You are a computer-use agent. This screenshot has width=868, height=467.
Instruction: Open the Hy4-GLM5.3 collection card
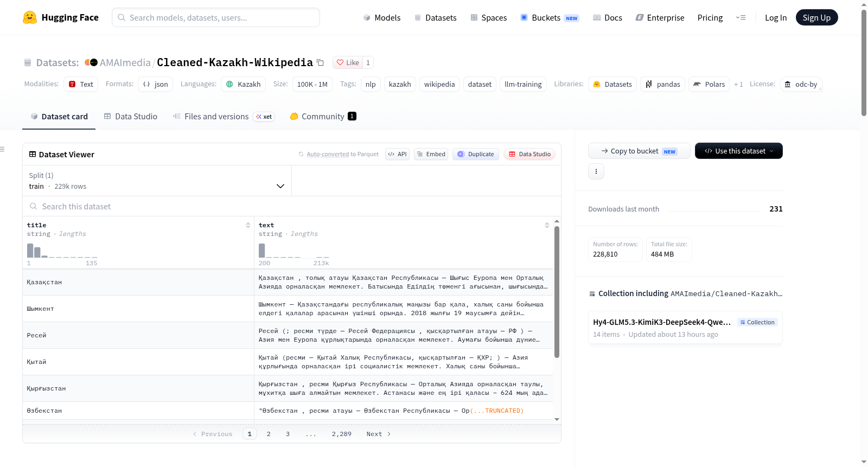[x=685, y=328]
